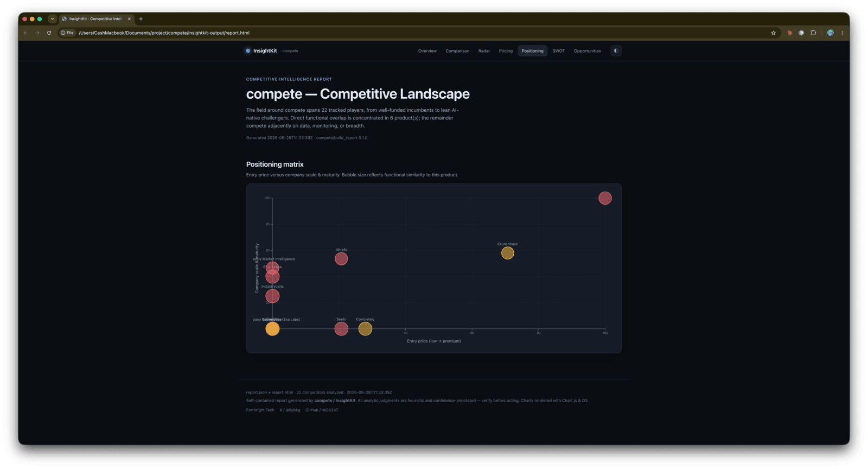Click the 'COMPETITIVE INTELLIGENCE REPORT' label

tap(289, 79)
